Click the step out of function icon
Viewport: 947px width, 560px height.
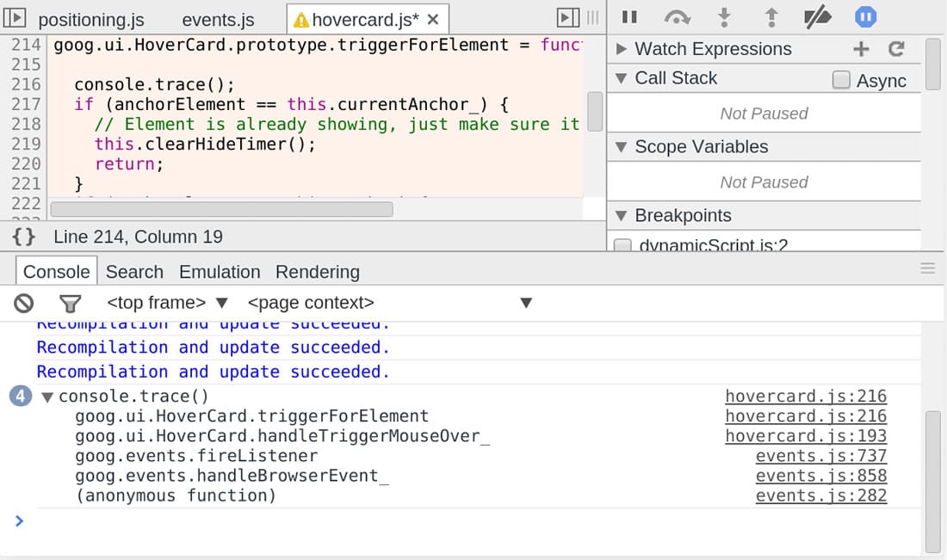[771, 17]
